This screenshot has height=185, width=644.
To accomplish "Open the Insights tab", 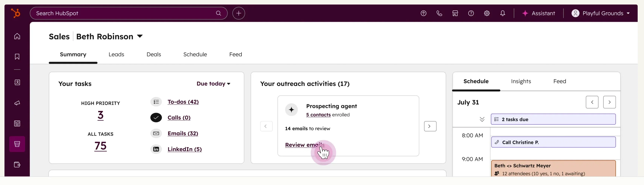I will click(521, 81).
